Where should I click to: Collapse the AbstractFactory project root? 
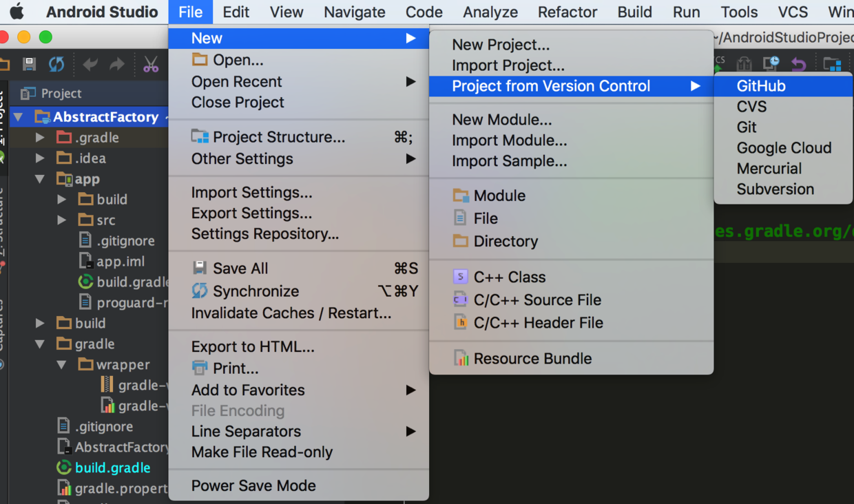click(18, 117)
